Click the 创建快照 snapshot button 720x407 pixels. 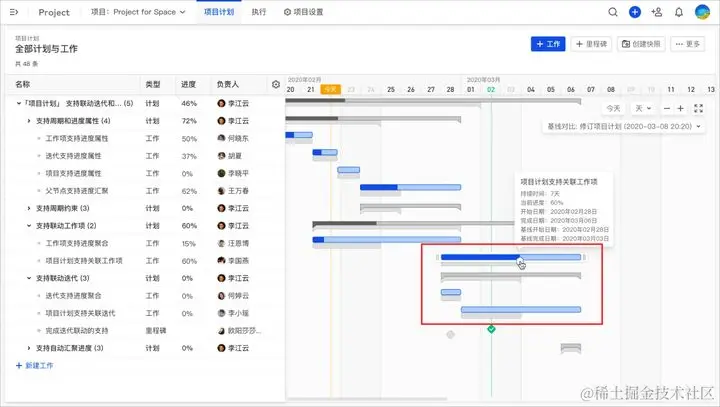tap(641, 44)
